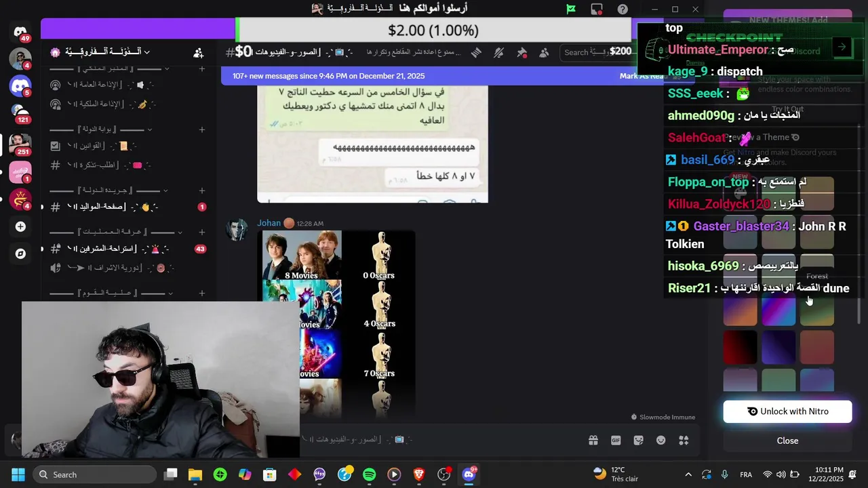This screenshot has width=868, height=488.
Task: Click Unlock with Nitro button
Action: (787, 411)
